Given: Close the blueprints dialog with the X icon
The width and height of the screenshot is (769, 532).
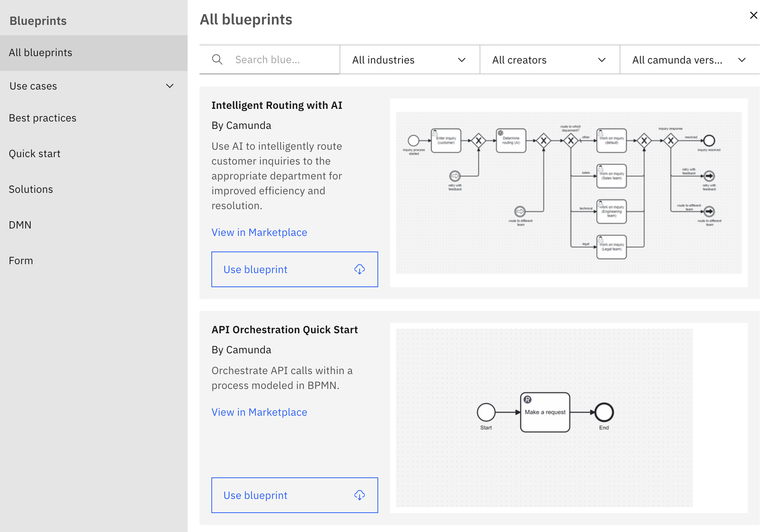Looking at the screenshot, I should [x=753, y=15].
